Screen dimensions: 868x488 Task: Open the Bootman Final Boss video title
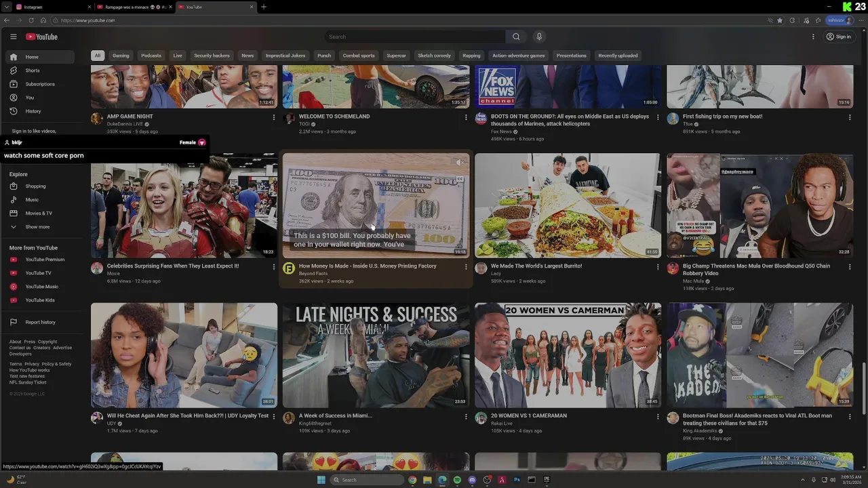coord(757,420)
